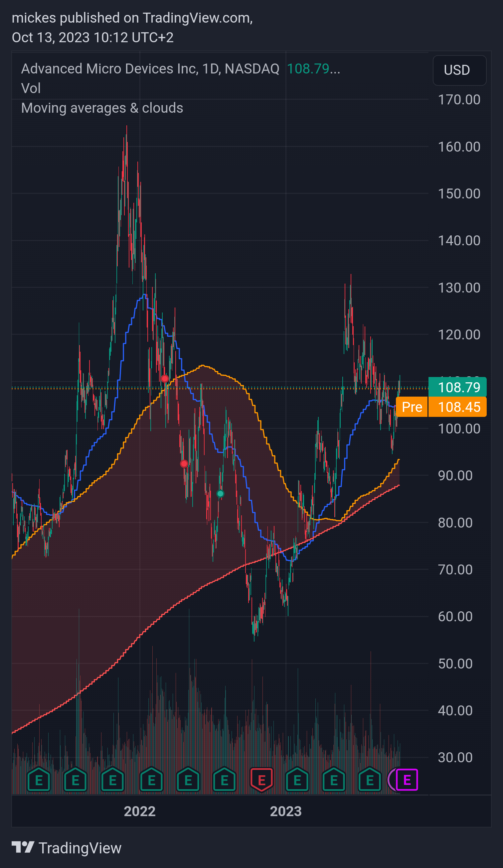Open the second green E marker after the 2023 gridline
The image size is (503, 868).
click(334, 780)
